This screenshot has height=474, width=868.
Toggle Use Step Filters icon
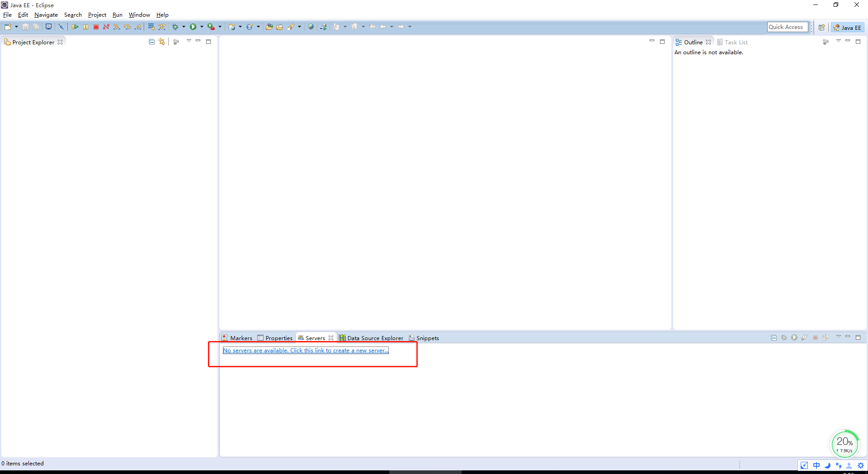[161, 27]
